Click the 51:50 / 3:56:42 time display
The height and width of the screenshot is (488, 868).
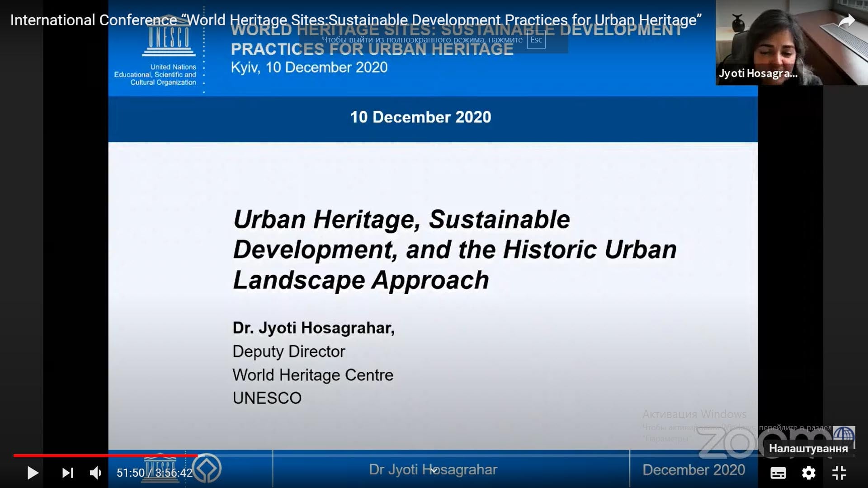[x=155, y=473]
